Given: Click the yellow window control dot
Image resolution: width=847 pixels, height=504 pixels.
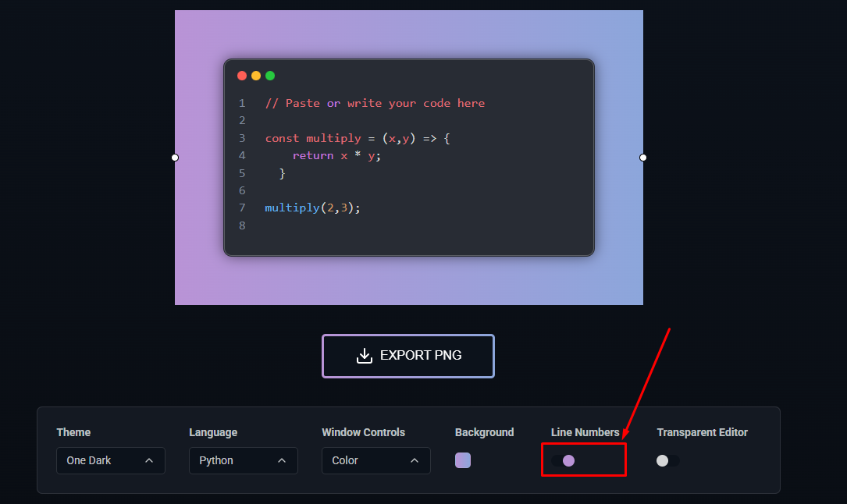Looking at the screenshot, I should click(x=256, y=76).
